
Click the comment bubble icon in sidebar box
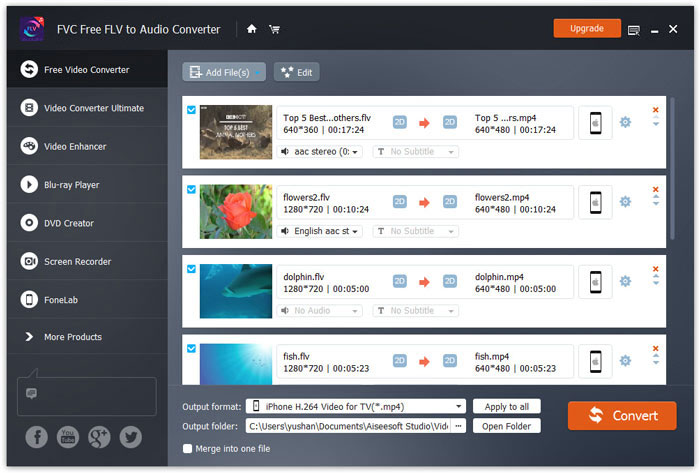[31, 393]
